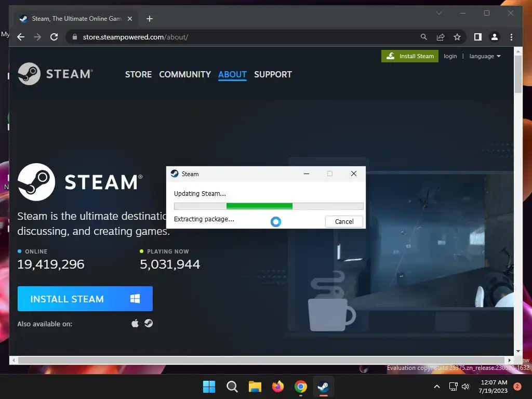Screen dimensions: 532x399
Task: Click the Chrome back arrow
Action: pyautogui.click(x=21, y=37)
